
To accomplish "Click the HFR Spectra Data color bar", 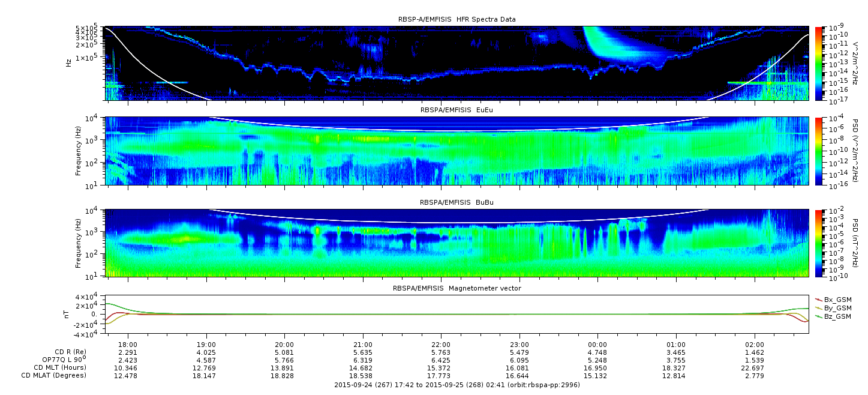I will [x=818, y=63].
